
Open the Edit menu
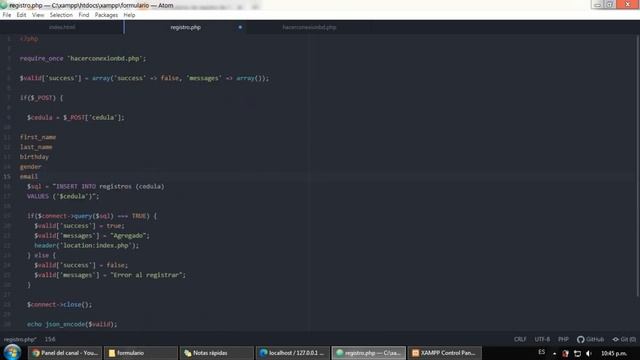coord(21,15)
